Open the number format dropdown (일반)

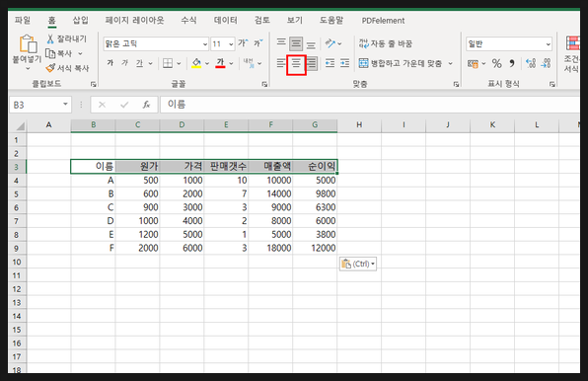click(548, 43)
